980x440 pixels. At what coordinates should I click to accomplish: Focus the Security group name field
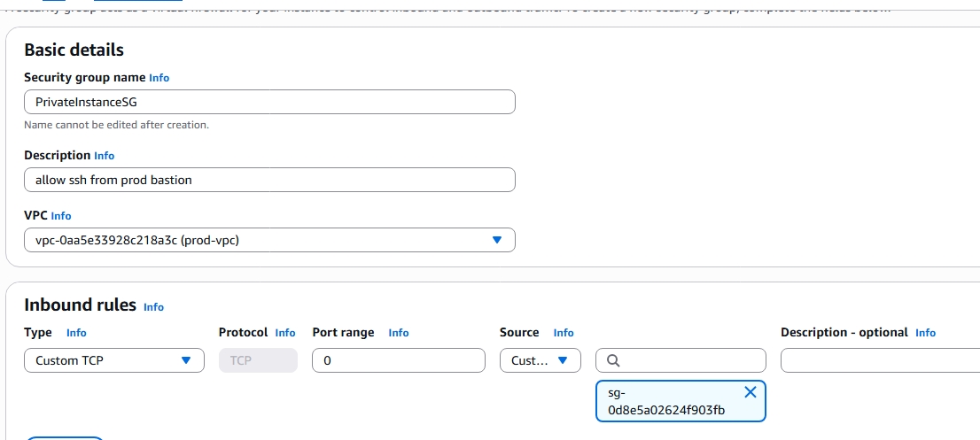[x=269, y=102]
